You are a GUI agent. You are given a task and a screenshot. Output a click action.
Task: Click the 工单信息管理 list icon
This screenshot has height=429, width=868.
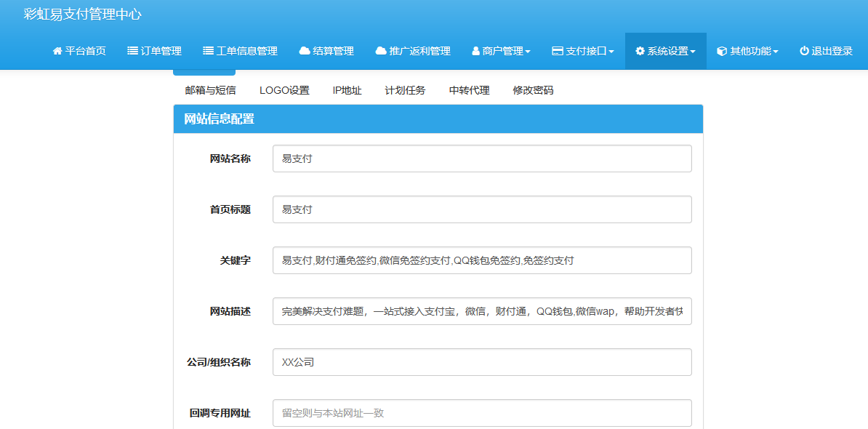[x=210, y=51]
